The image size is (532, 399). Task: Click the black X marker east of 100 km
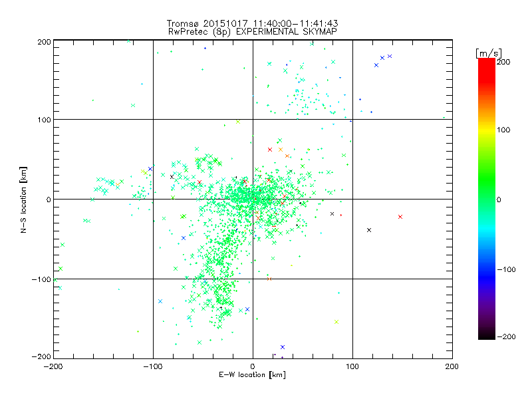coord(369,230)
